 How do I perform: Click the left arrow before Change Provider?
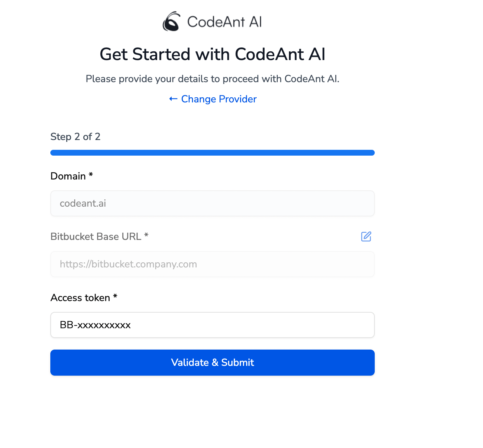tap(173, 99)
